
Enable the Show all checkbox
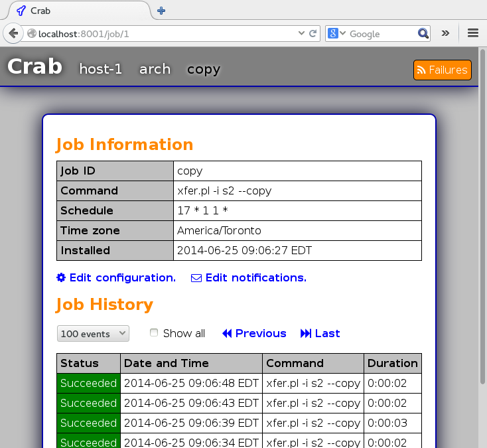pyautogui.click(x=154, y=333)
